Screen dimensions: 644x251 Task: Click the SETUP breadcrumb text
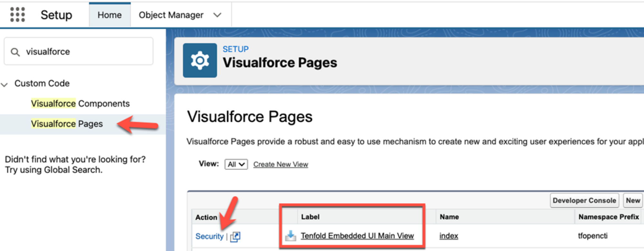point(236,49)
